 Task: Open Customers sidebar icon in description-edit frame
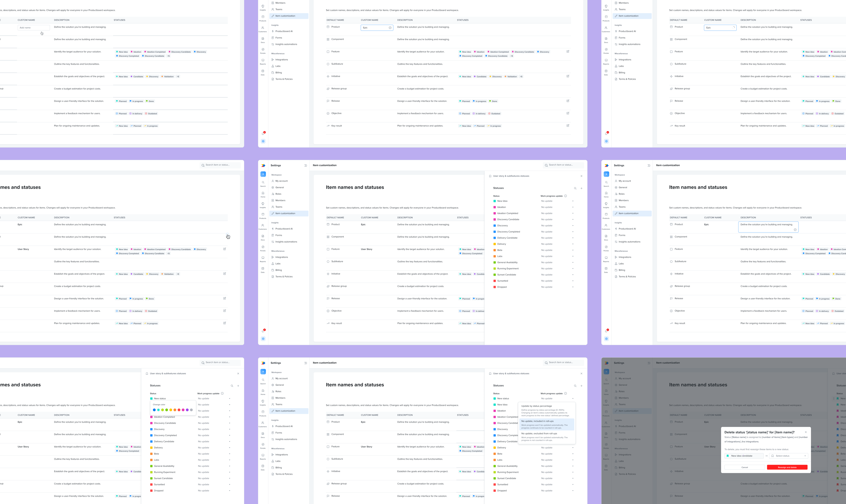pos(606,227)
